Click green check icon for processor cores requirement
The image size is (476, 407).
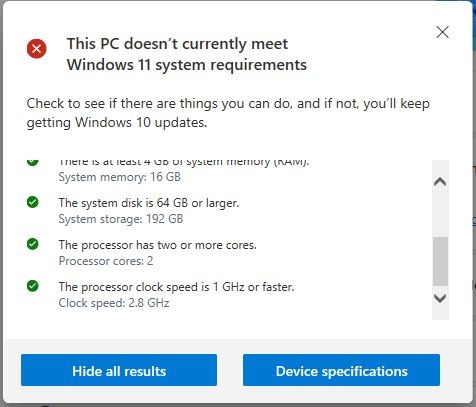click(33, 244)
